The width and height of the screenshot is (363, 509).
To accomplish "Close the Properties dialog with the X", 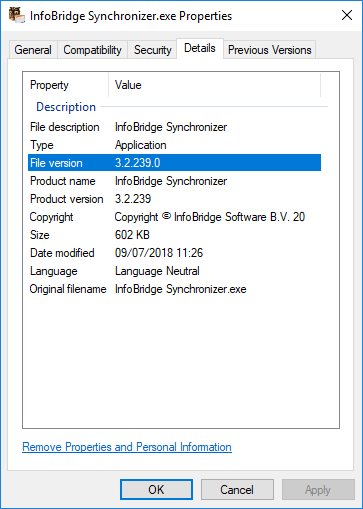I will tap(347, 15).
